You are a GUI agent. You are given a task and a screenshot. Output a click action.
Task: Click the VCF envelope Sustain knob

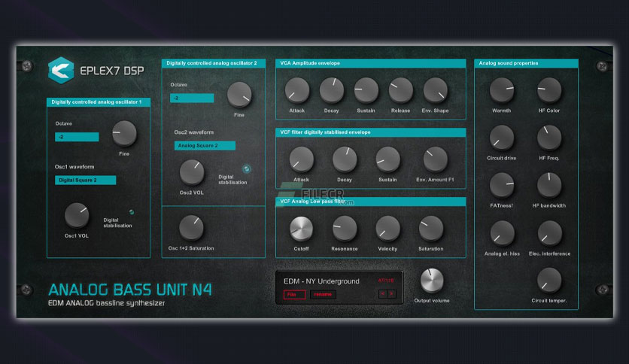387,159
